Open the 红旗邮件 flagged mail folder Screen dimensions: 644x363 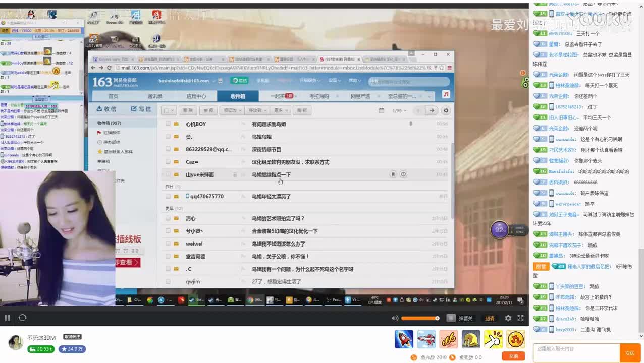coord(108,133)
